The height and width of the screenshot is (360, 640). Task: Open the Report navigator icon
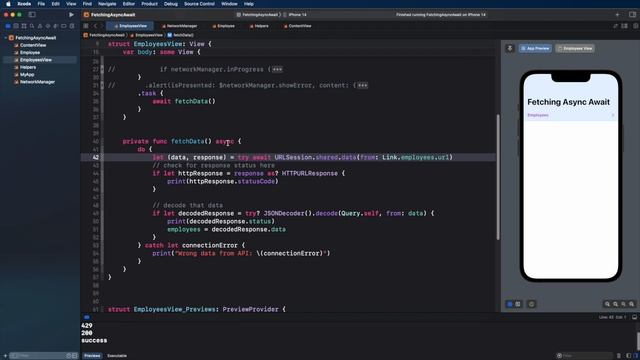(x=72, y=26)
